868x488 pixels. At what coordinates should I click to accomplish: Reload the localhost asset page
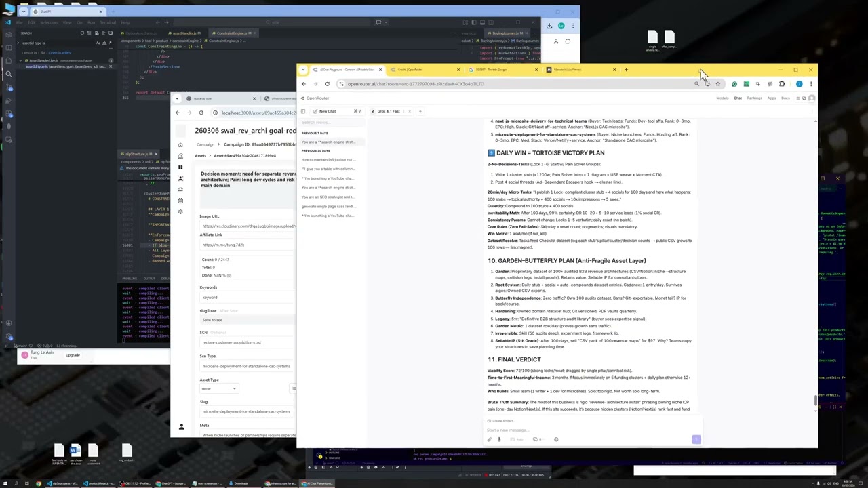[201, 113]
